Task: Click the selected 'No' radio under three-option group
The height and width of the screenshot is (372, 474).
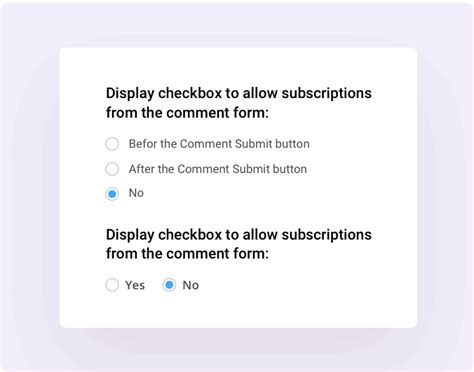Action: (112, 194)
